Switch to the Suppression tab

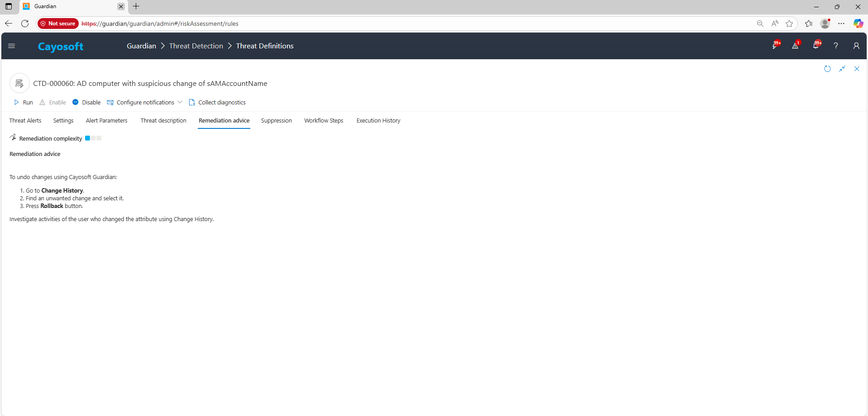click(x=276, y=121)
